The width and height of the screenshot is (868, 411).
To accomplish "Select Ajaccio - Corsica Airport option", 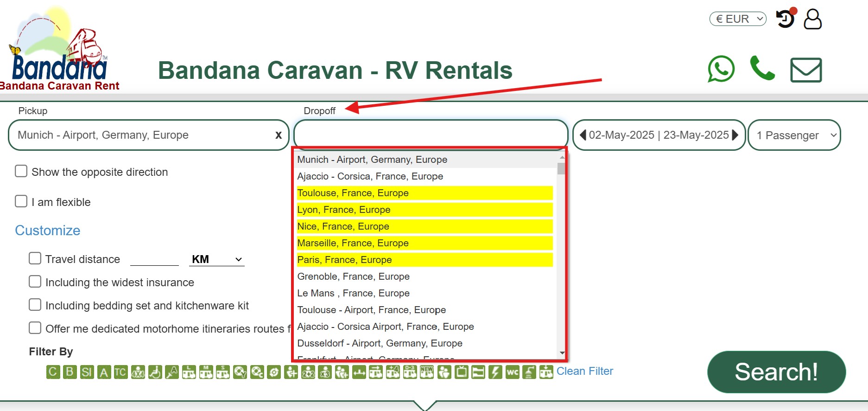I will [x=425, y=327].
